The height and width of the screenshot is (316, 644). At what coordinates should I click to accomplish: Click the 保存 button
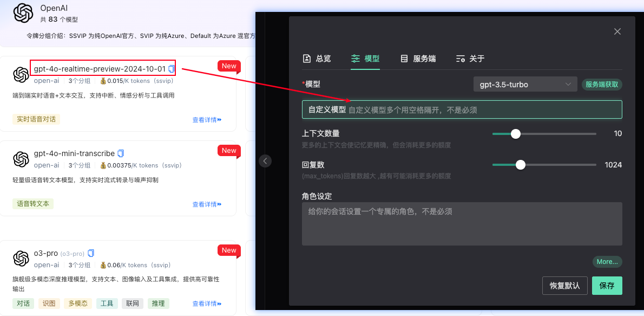pyautogui.click(x=607, y=286)
